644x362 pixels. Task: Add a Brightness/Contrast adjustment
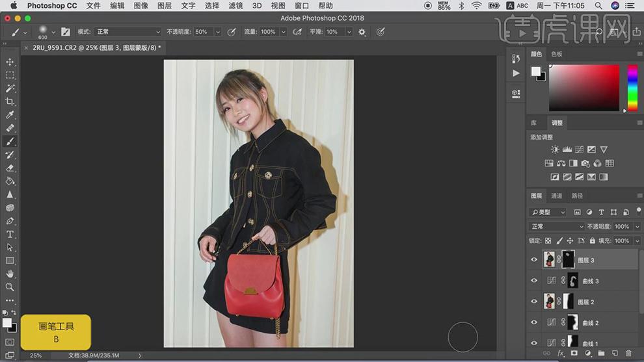pos(555,149)
